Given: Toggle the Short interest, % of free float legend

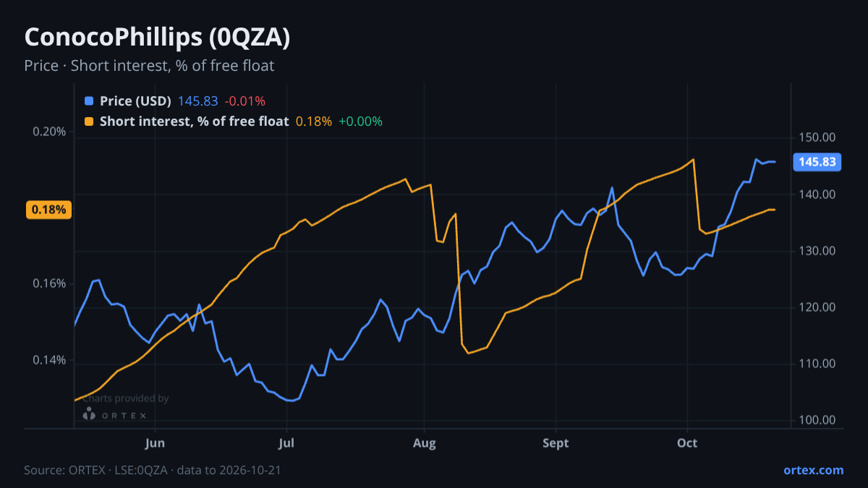Looking at the screenshot, I should point(194,121).
